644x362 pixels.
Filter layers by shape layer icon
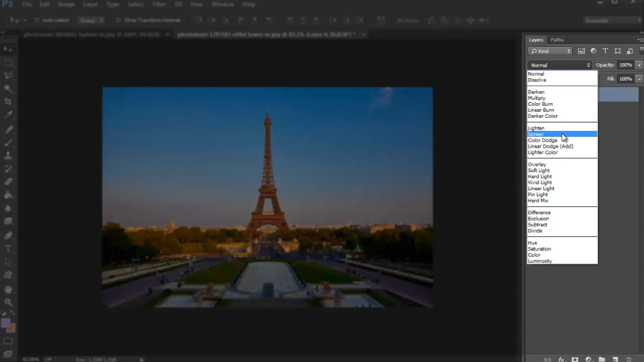(617, 51)
